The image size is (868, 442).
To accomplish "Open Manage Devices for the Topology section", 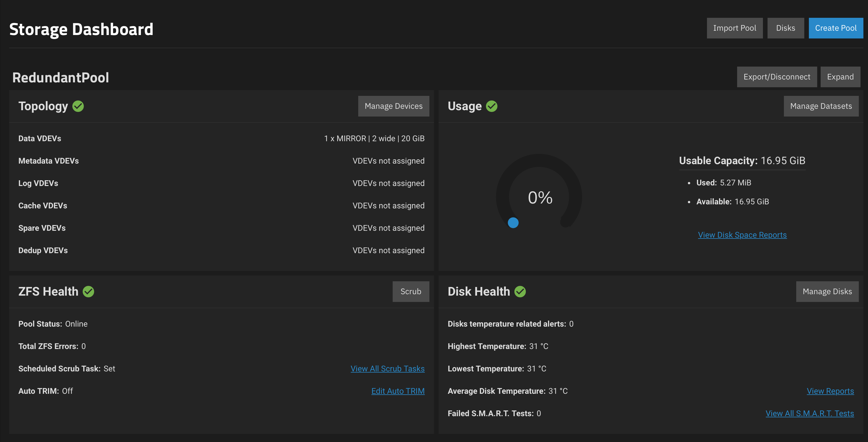I will click(393, 106).
